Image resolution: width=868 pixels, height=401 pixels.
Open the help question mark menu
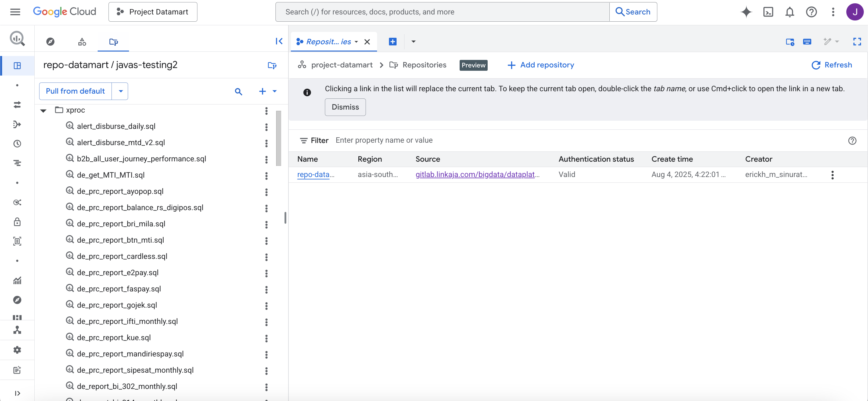point(811,12)
